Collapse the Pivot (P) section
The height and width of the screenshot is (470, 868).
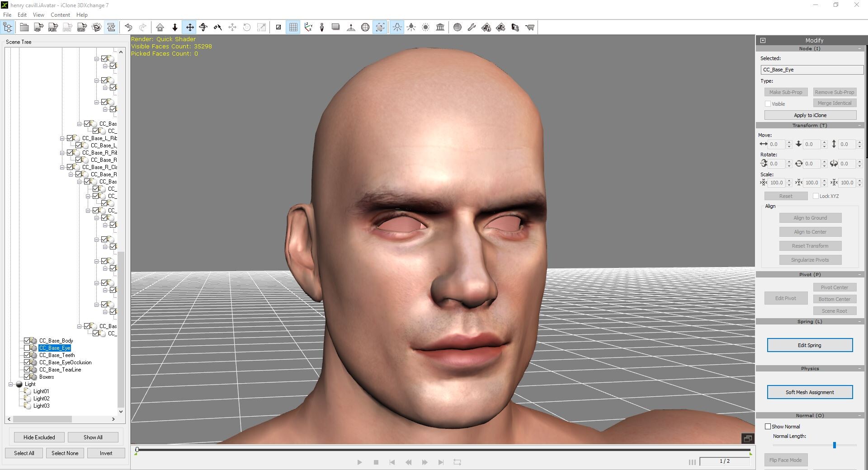(x=859, y=275)
